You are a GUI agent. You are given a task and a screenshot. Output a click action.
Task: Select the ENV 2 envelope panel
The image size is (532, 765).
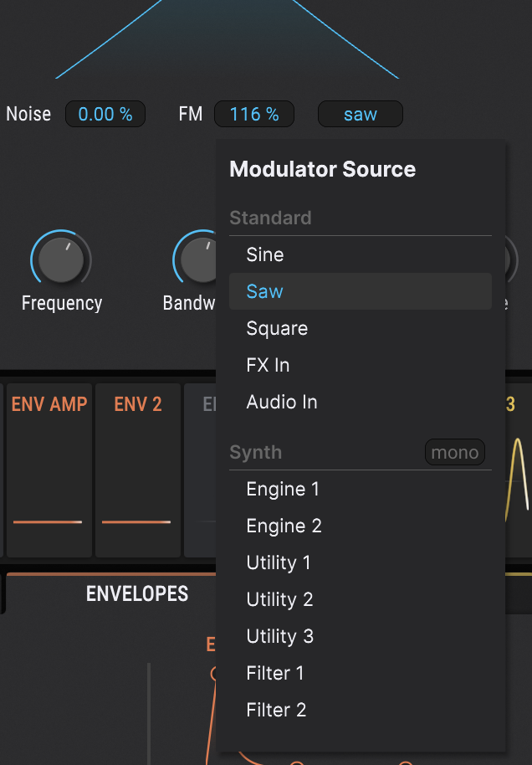(137, 469)
